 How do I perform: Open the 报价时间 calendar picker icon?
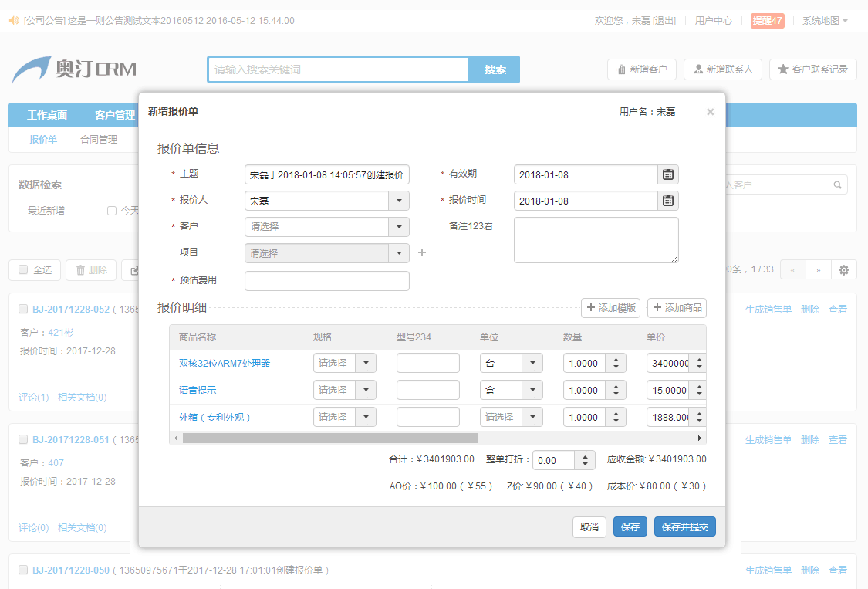668,201
